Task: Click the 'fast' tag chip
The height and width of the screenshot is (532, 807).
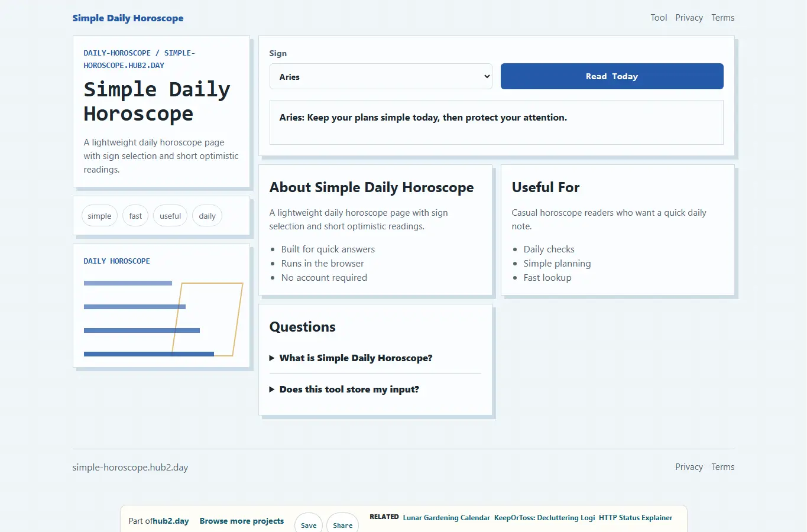Action: point(135,216)
